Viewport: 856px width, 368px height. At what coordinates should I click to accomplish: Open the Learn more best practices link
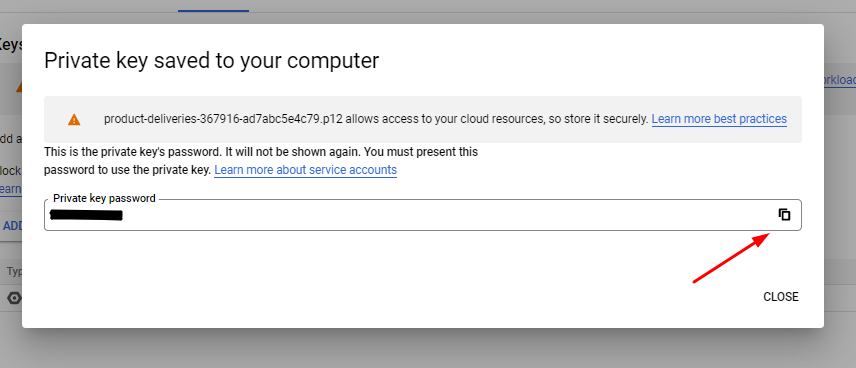coord(719,119)
